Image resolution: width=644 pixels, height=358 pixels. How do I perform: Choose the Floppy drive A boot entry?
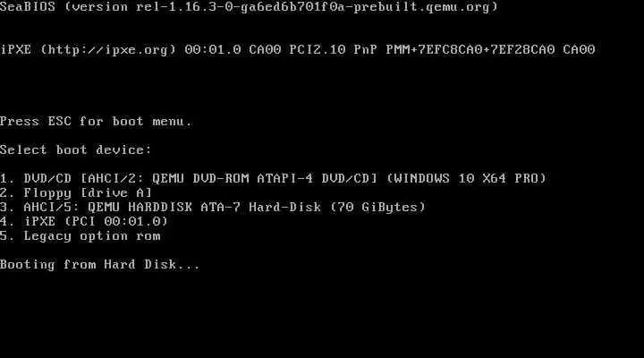76,192
